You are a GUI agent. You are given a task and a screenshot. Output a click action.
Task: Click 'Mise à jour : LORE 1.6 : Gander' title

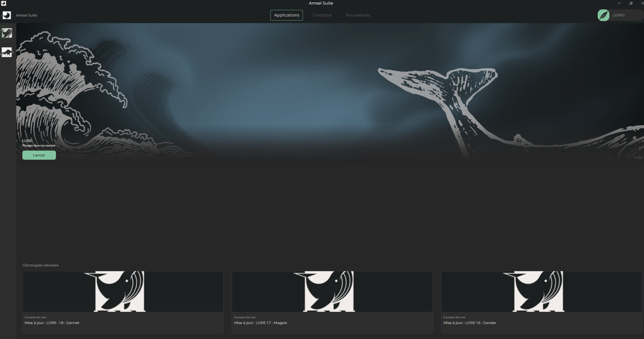[x=470, y=323]
